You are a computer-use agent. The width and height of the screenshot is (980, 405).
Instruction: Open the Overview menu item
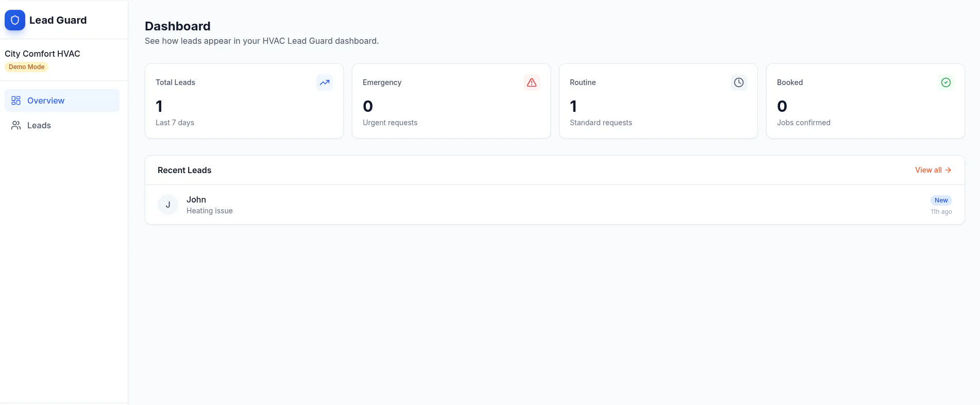click(62, 100)
